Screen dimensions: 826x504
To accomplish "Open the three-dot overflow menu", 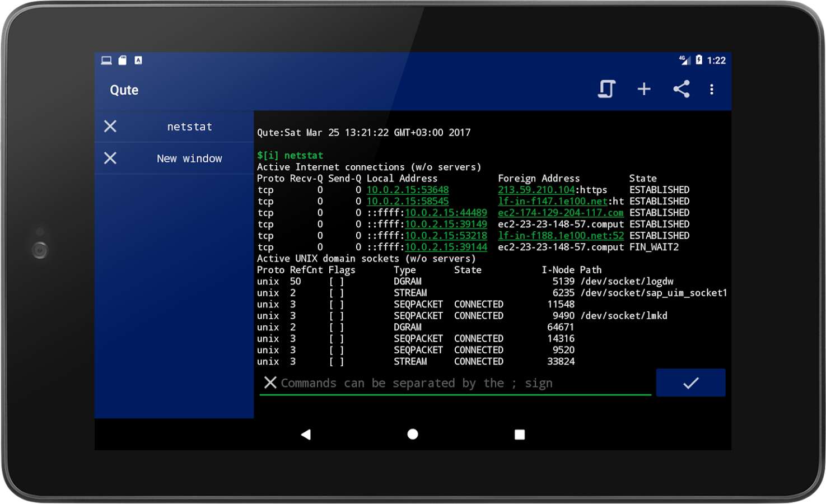I will [712, 90].
